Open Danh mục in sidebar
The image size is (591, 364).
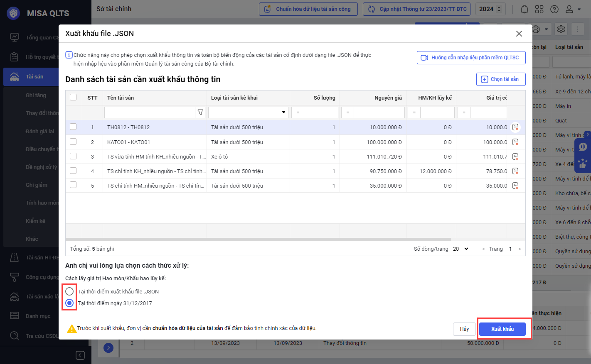coord(37,316)
